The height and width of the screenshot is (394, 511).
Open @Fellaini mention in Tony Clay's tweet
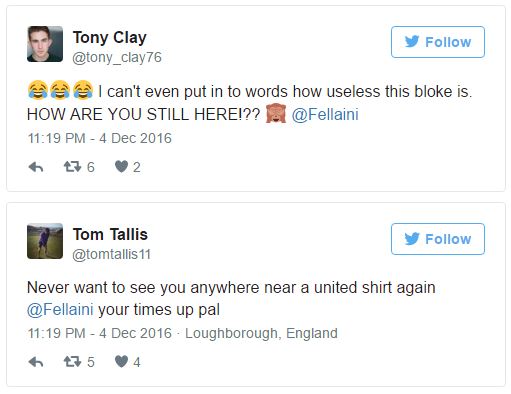325,114
